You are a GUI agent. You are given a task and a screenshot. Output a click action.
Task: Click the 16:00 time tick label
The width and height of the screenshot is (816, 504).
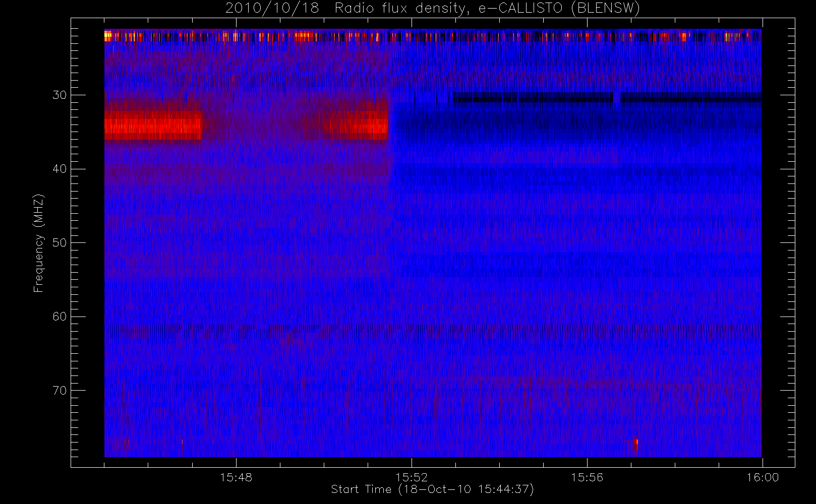pyautogui.click(x=763, y=477)
